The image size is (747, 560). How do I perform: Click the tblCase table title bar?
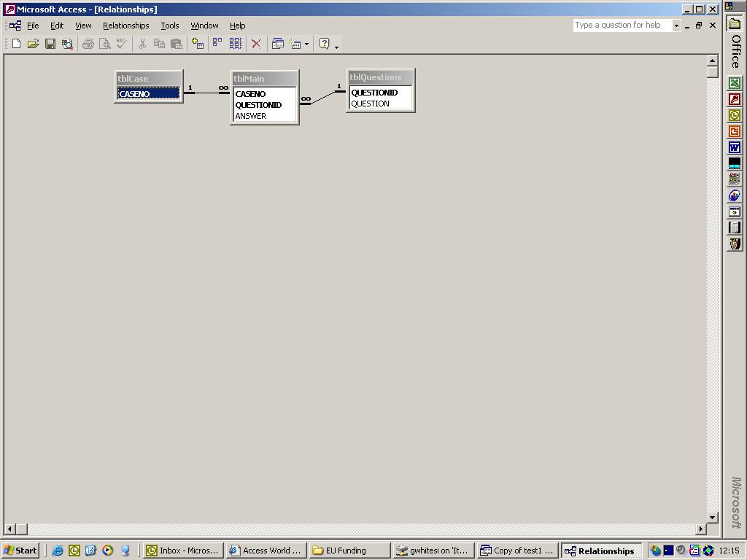click(149, 79)
